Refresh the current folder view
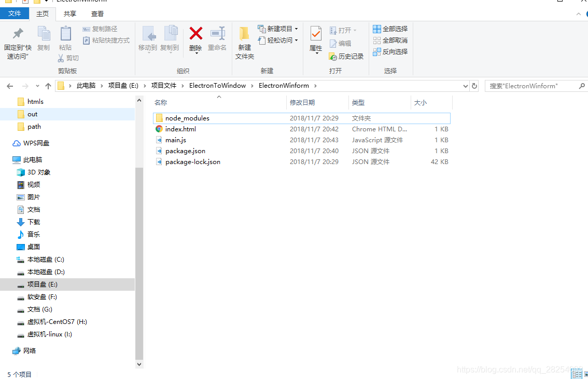The height and width of the screenshot is (379, 588). 474,86
